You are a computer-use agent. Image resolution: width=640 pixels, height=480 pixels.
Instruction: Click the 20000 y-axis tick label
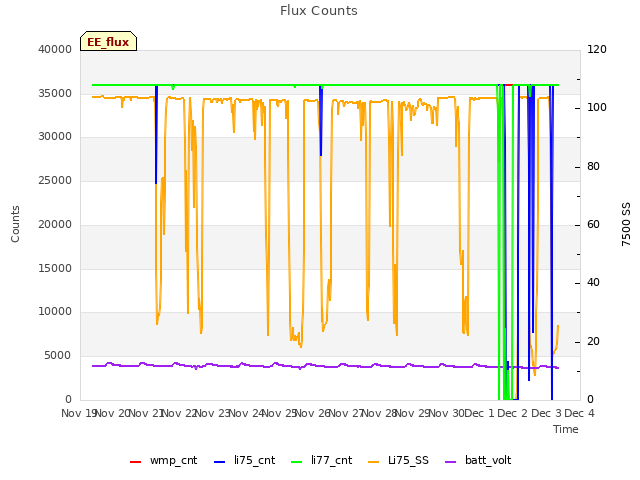click(x=55, y=224)
